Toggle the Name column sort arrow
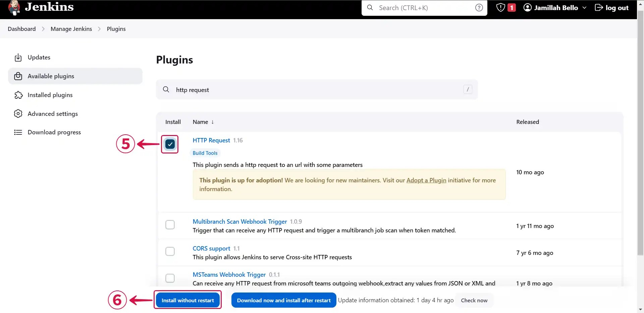 click(213, 122)
